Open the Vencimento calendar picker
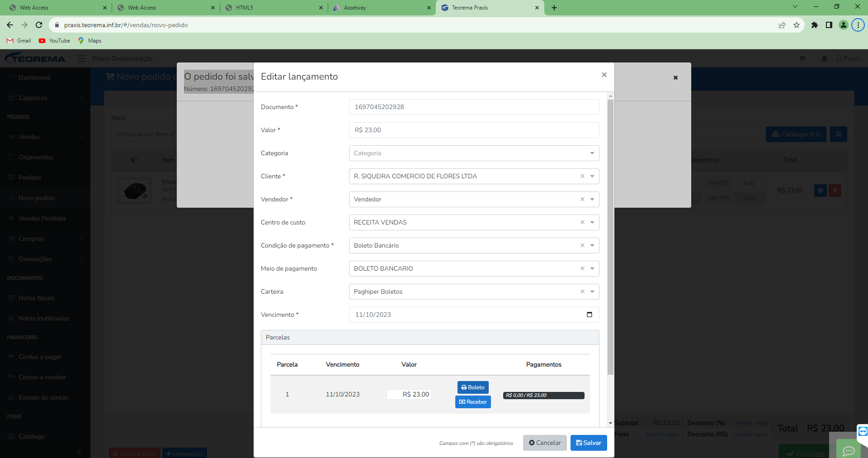This screenshot has width=868, height=458. point(589,315)
